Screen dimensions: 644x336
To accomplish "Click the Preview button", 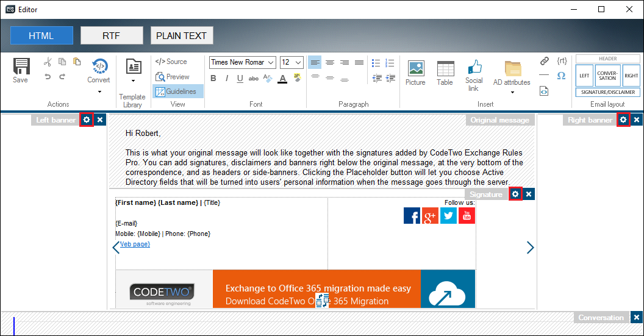I will point(172,77).
